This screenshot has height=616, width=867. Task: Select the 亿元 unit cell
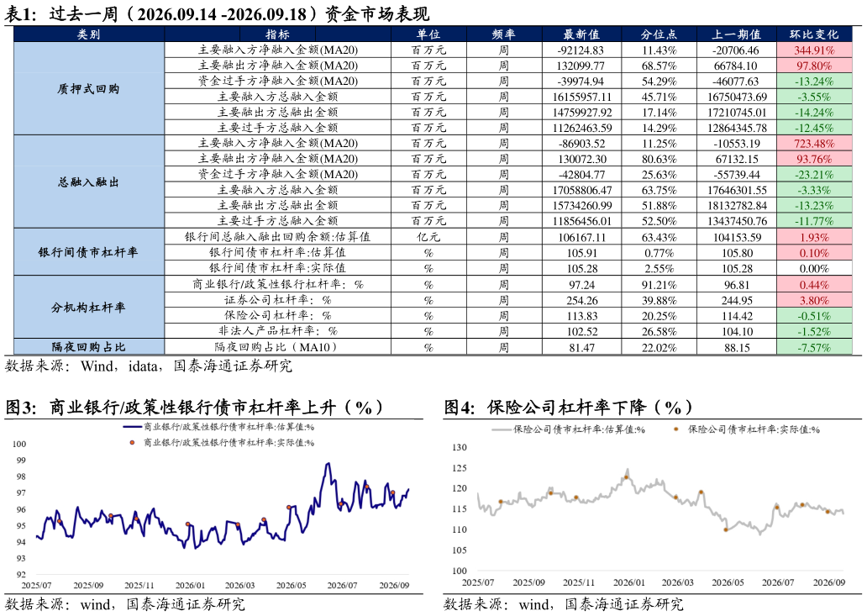(428, 237)
